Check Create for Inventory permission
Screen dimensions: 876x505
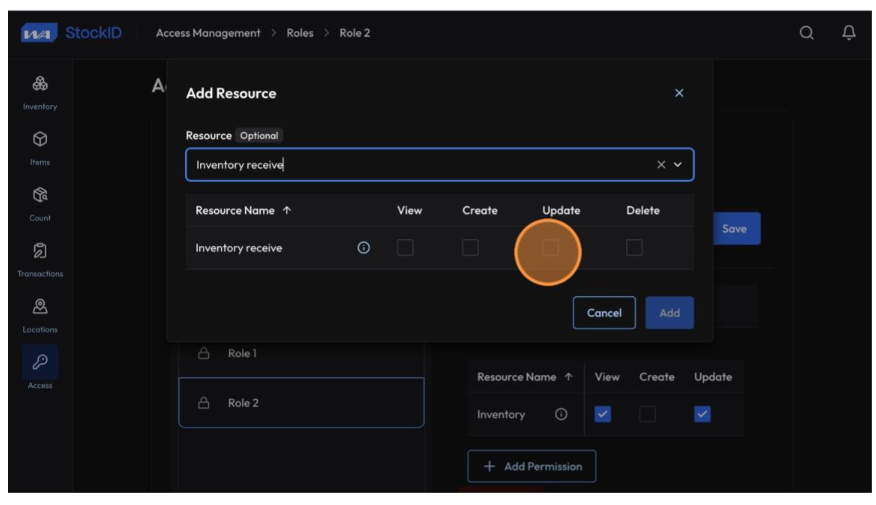coord(647,414)
